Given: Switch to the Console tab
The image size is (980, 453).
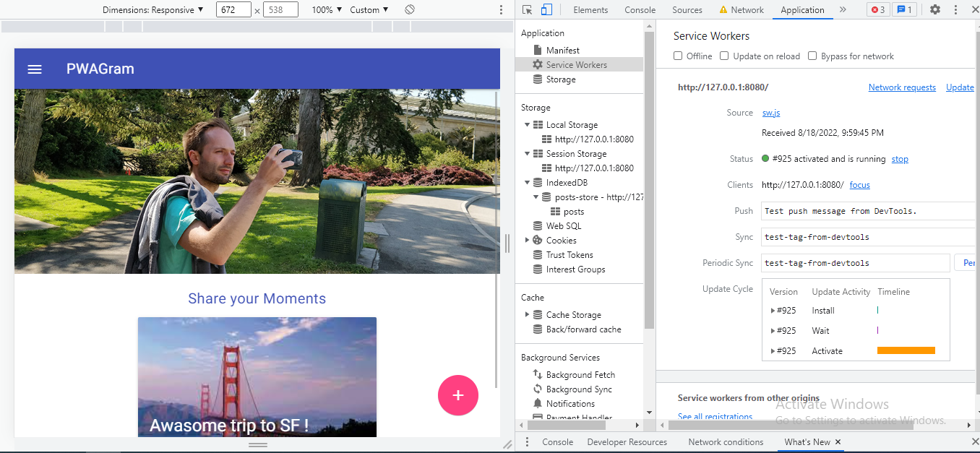Looking at the screenshot, I should click(x=640, y=10).
